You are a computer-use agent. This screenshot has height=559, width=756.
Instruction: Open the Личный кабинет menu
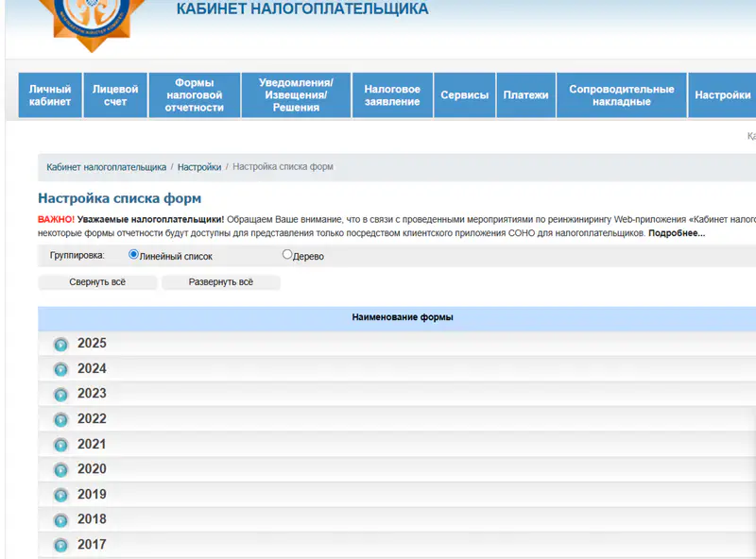pyautogui.click(x=50, y=95)
